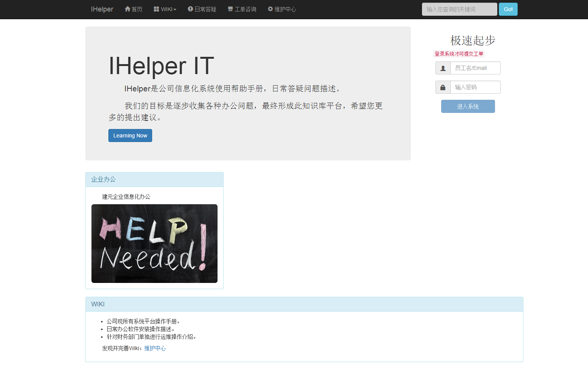Click the 企业办公 panel header
The image size is (588, 367).
pyautogui.click(x=154, y=179)
